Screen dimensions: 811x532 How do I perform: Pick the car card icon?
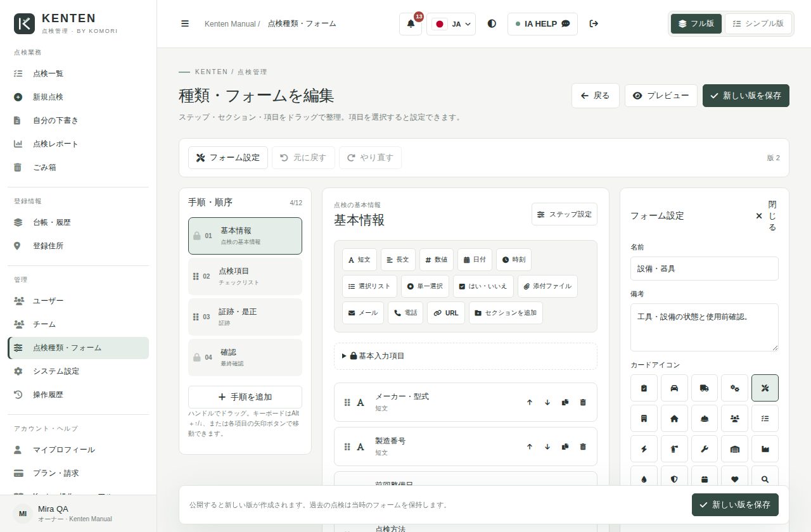pyautogui.click(x=674, y=388)
